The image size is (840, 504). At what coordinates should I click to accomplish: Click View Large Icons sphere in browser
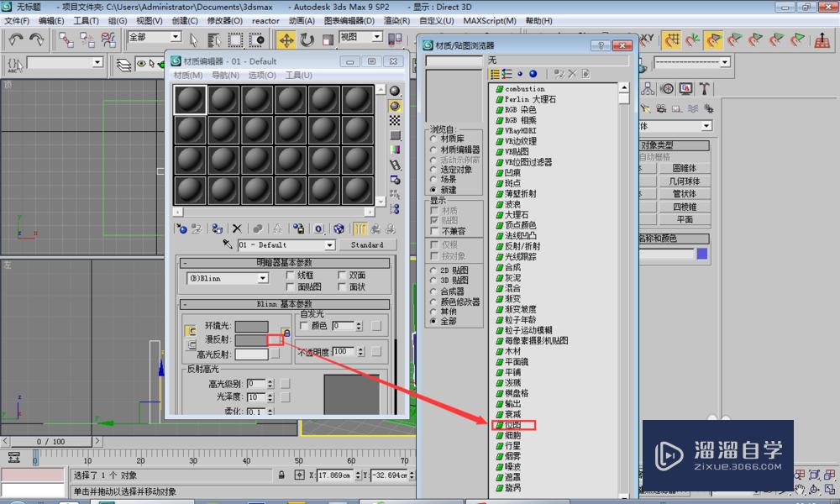pyautogui.click(x=533, y=74)
